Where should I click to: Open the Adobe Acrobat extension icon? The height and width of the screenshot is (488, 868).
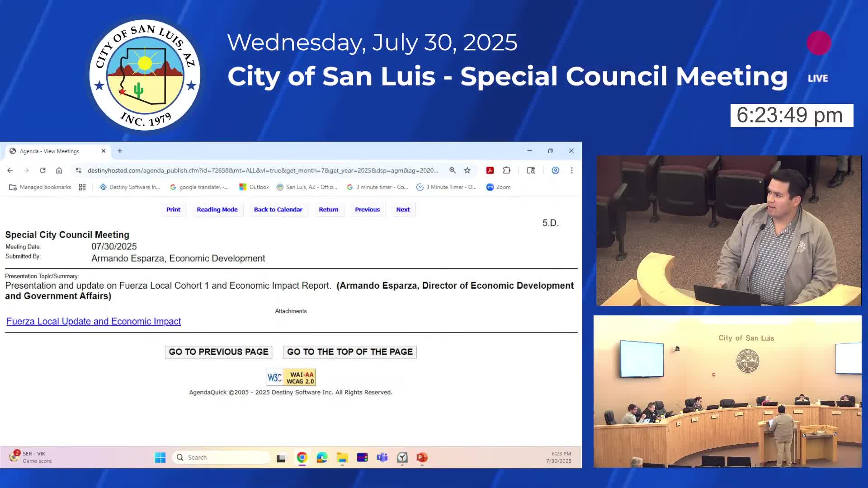(490, 170)
